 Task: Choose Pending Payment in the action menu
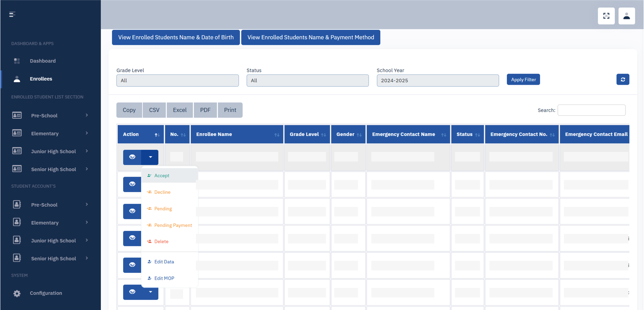pos(173,225)
